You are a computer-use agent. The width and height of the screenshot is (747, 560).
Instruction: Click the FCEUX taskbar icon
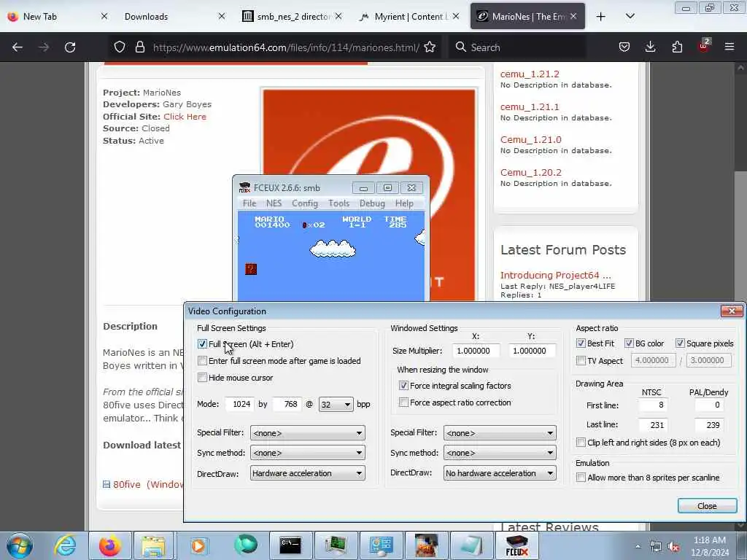516,545
